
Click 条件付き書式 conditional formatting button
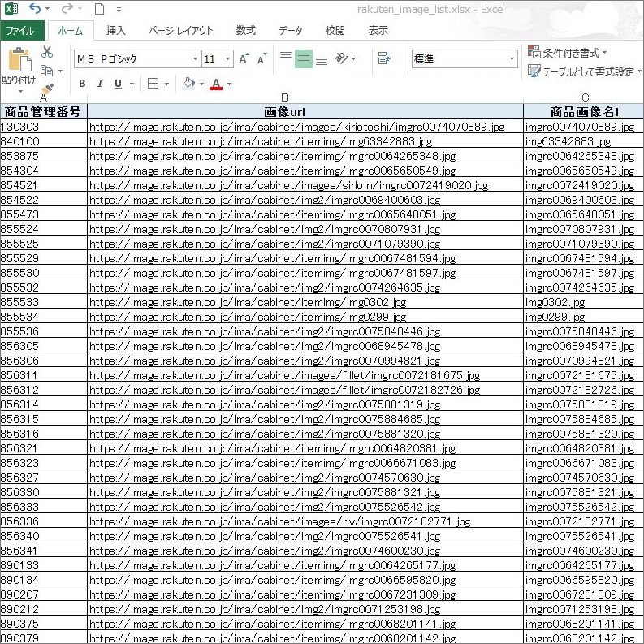(567, 53)
